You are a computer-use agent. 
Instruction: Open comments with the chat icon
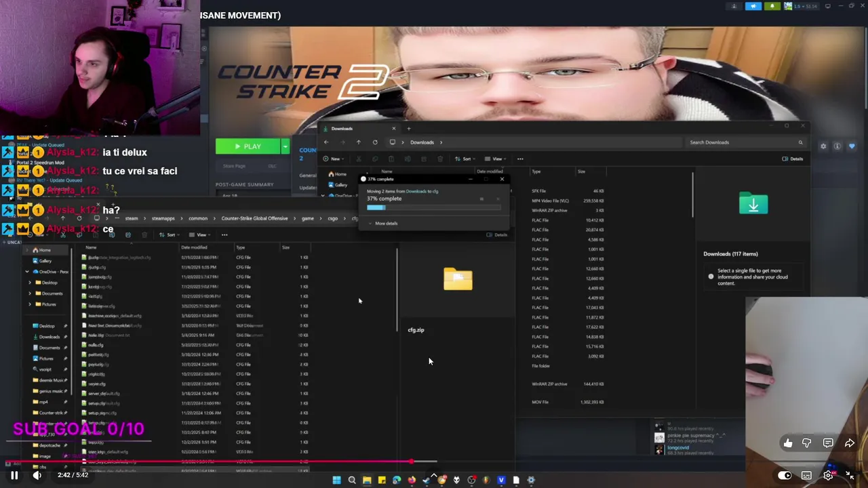click(x=828, y=443)
